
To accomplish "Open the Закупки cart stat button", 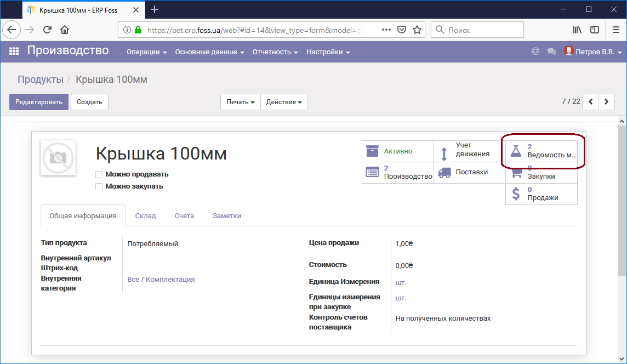I will coord(541,172).
